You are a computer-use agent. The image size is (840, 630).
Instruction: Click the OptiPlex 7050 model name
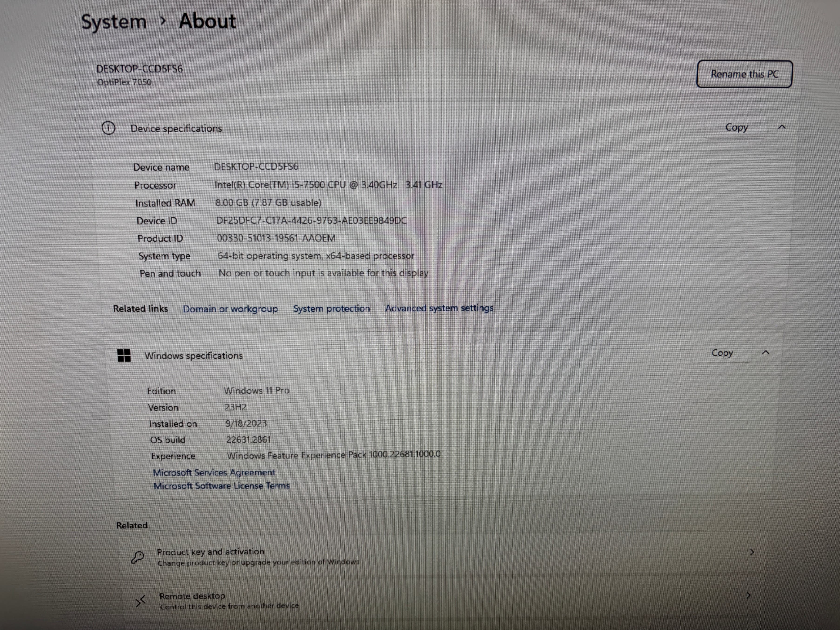[x=124, y=82]
